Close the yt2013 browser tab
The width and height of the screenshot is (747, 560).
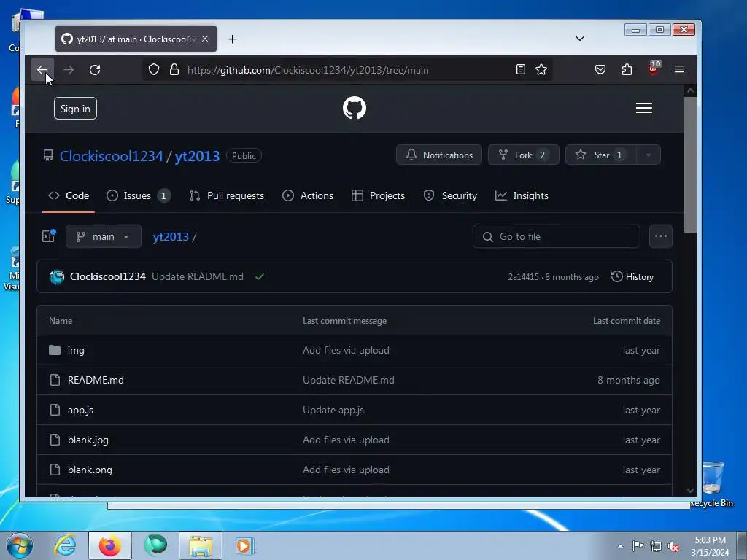click(205, 39)
